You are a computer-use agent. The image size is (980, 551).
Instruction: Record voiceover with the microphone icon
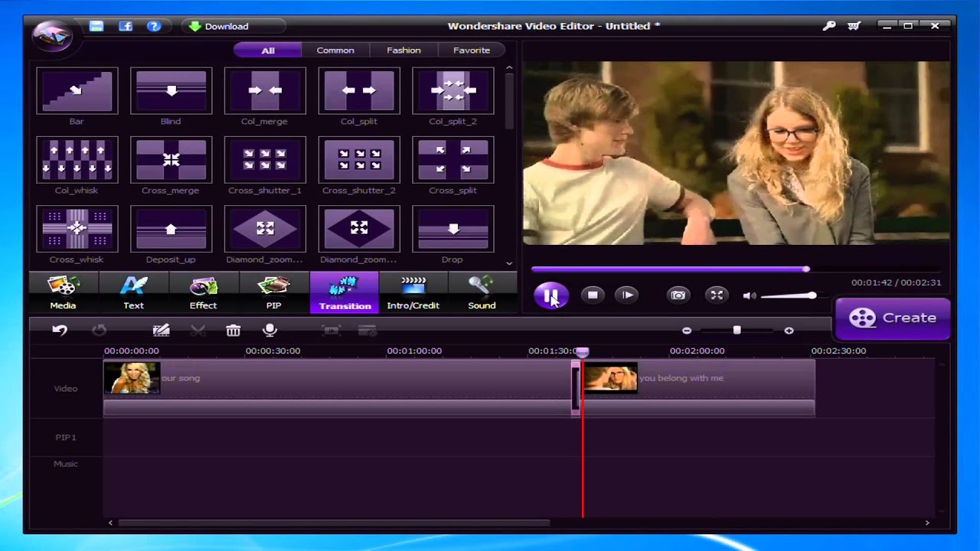pos(269,330)
